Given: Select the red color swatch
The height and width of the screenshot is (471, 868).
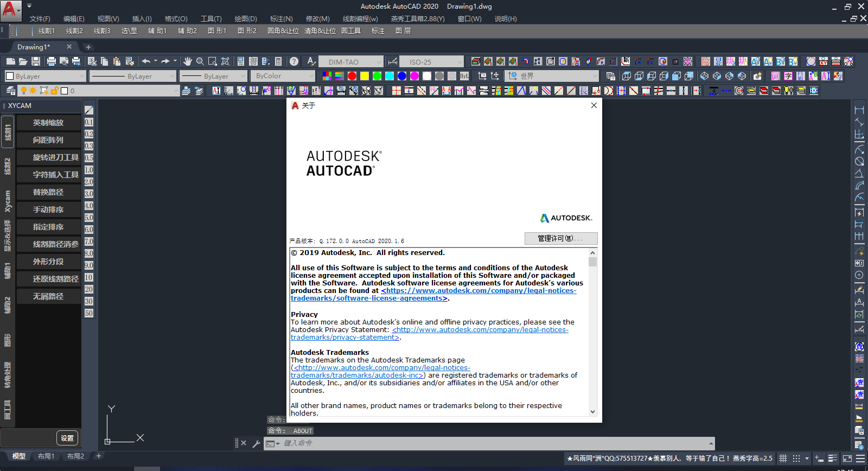Looking at the screenshot, I should pyautogui.click(x=352, y=76).
